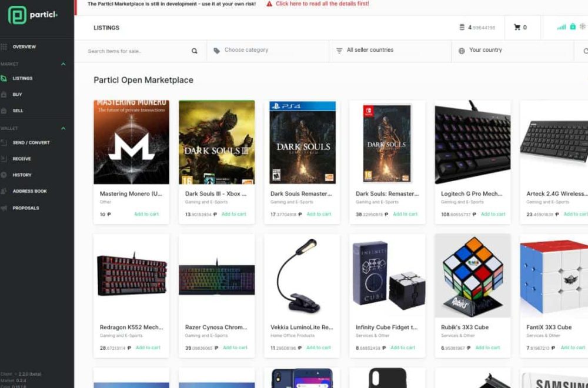Click the network signal bars icon
Image resolution: width=588 pixels, height=388 pixels.
coord(562,27)
